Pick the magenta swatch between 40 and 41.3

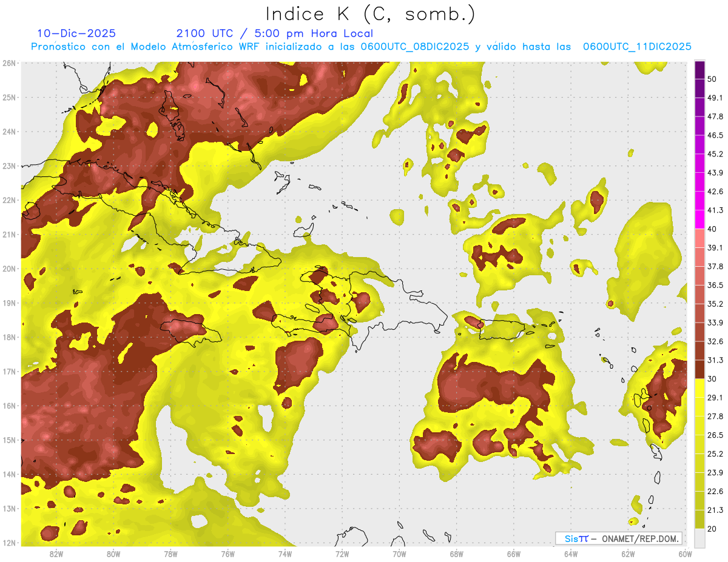point(700,219)
